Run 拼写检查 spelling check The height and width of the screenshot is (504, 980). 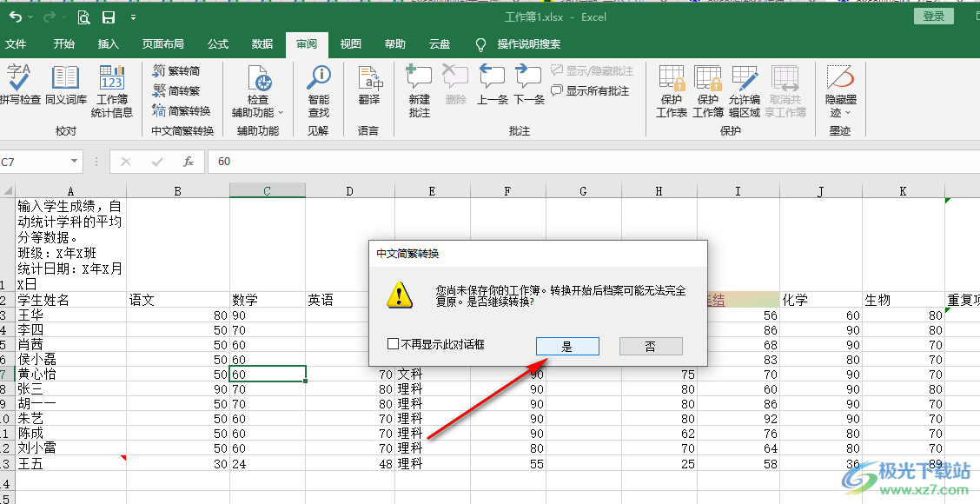19,84
